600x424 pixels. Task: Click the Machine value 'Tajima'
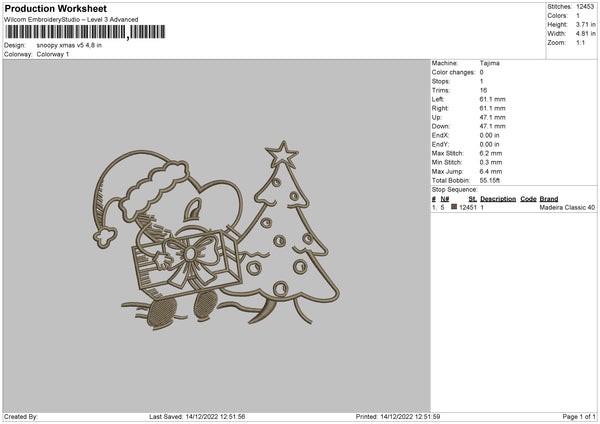coord(489,63)
